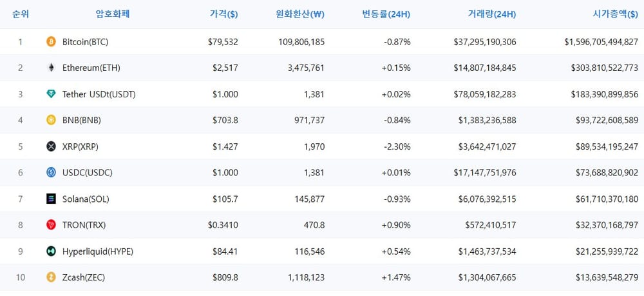Select rank number 10
Screen dimensions: 644x296
pos(21,278)
